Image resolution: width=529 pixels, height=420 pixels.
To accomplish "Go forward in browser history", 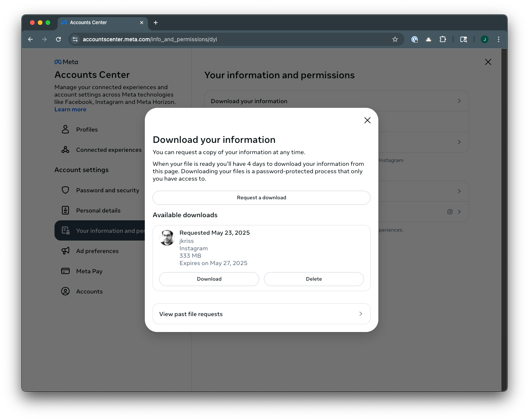I will 44,39.
